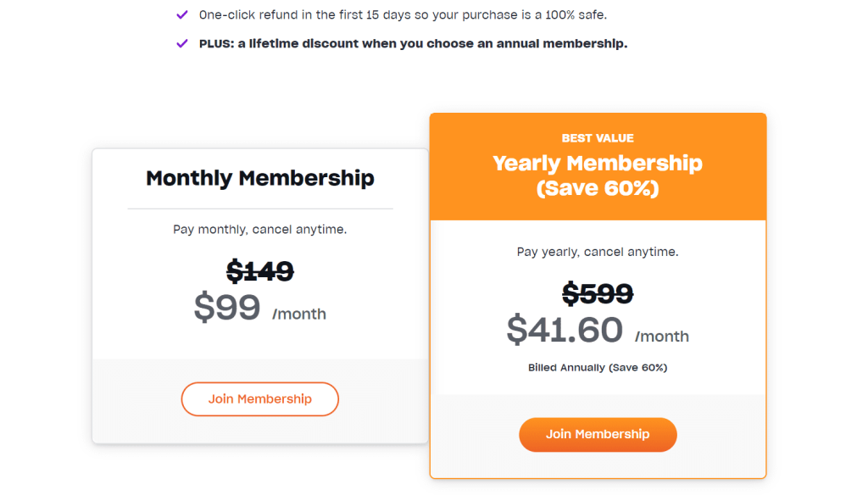Click the 'Pay yearly, cancel anytime' text
This screenshot has height=501, width=868.
pyautogui.click(x=598, y=252)
